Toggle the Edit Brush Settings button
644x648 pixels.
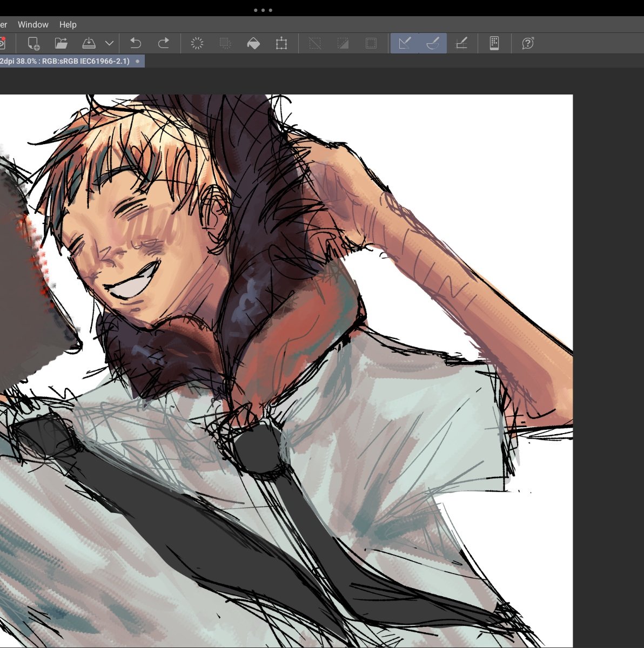[405, 43]
